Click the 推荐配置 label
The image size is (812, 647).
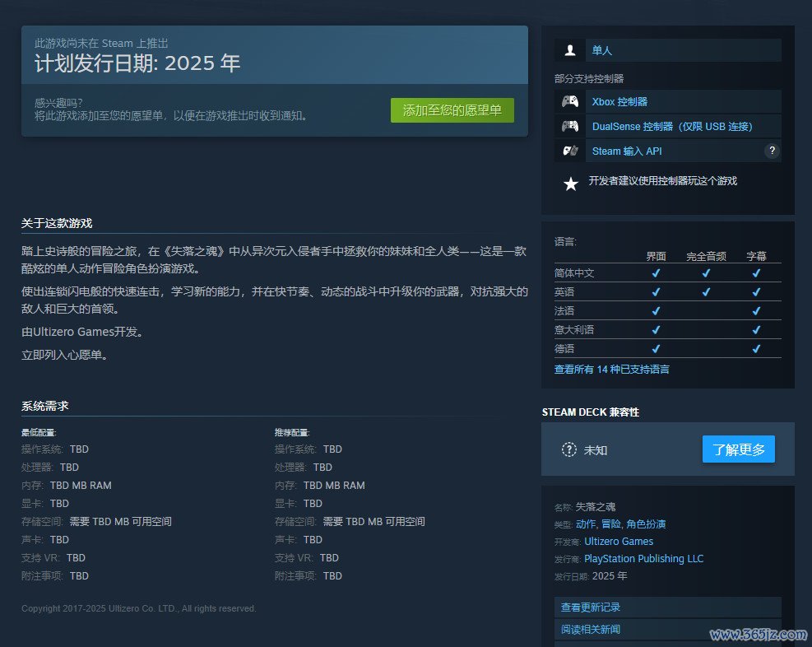291,432
